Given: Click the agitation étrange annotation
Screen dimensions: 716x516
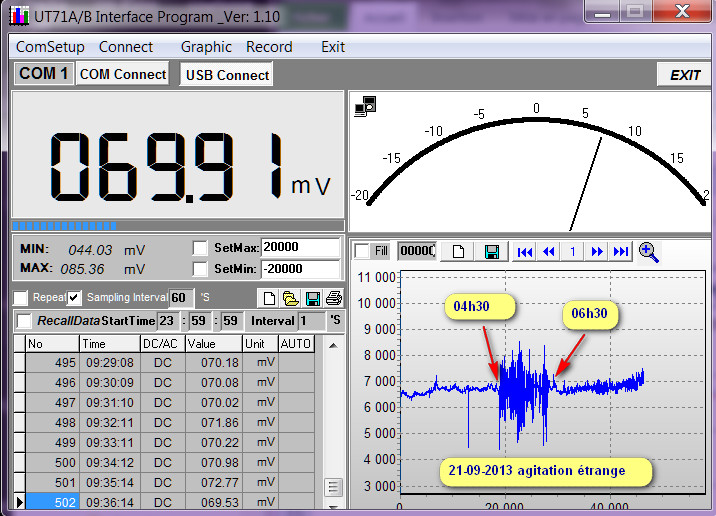Looking at the screenshot, I should [x=545, y=471].
